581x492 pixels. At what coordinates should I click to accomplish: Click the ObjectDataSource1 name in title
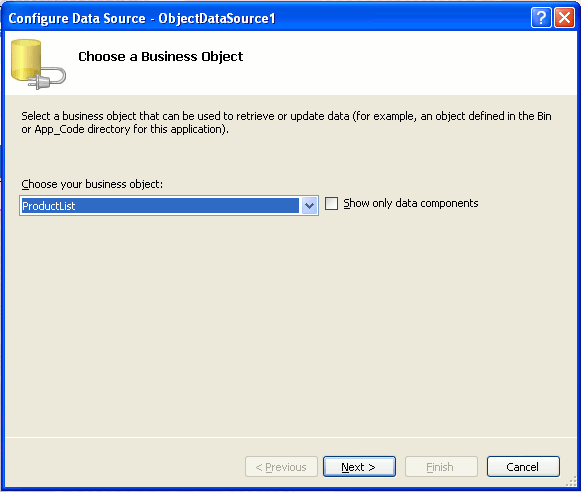(x=217, y=19)
